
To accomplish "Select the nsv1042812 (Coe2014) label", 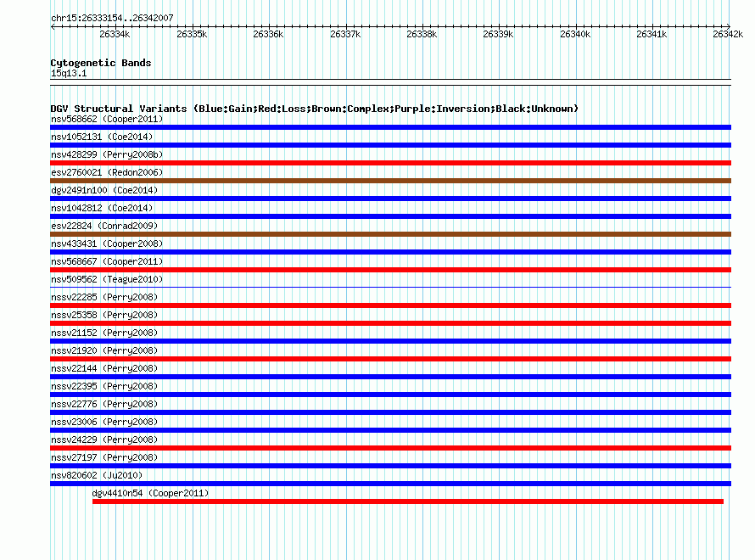I will coord(102,208).
